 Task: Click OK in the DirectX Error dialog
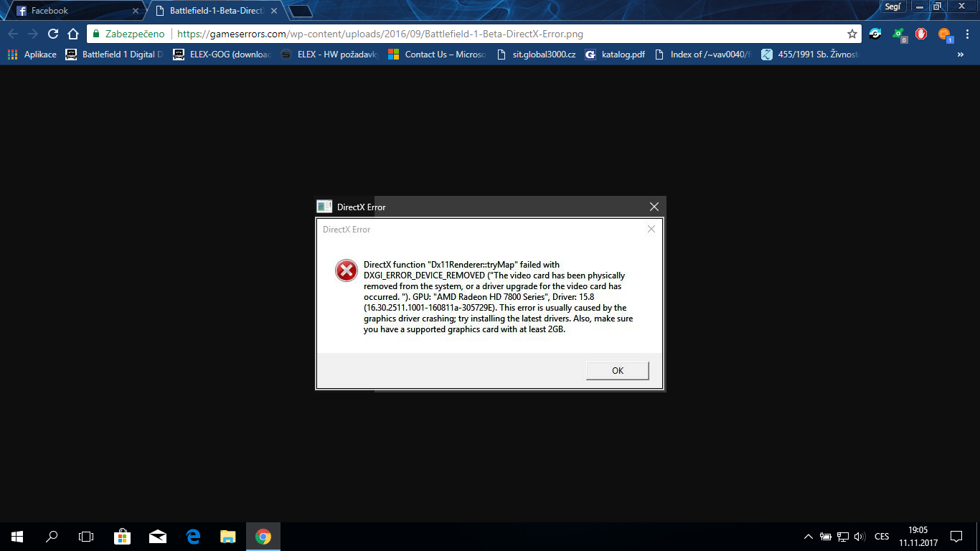617,371
